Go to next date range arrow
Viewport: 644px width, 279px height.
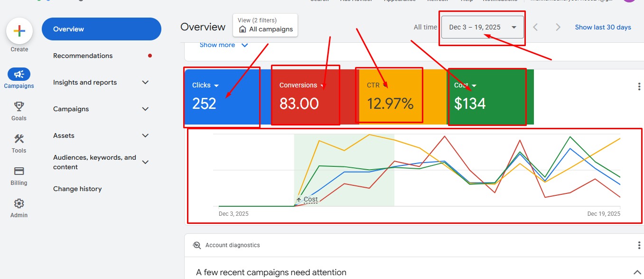558,28
